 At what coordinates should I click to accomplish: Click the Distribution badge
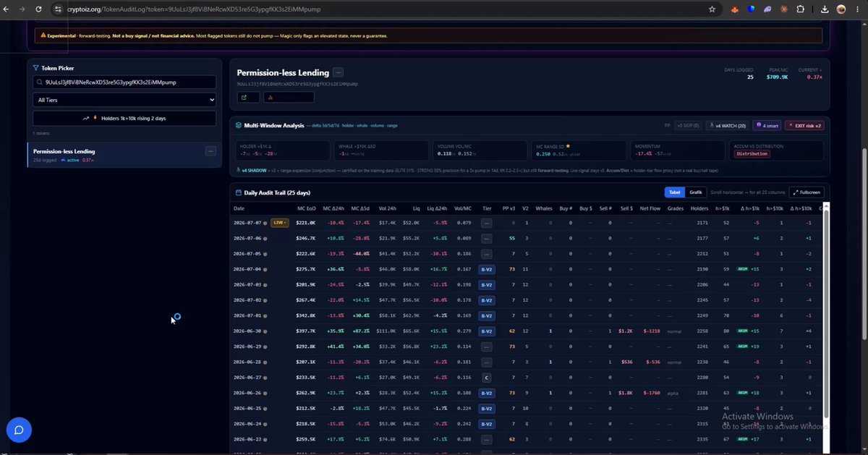(x=752, y=153)
